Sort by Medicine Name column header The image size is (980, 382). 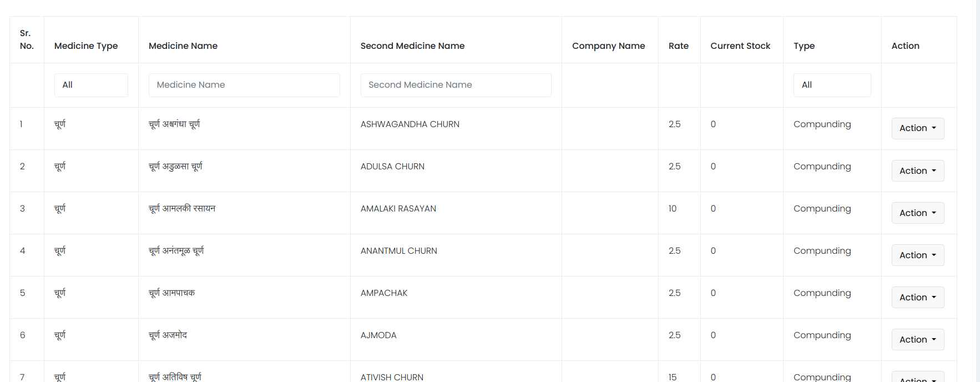[183, 46]
